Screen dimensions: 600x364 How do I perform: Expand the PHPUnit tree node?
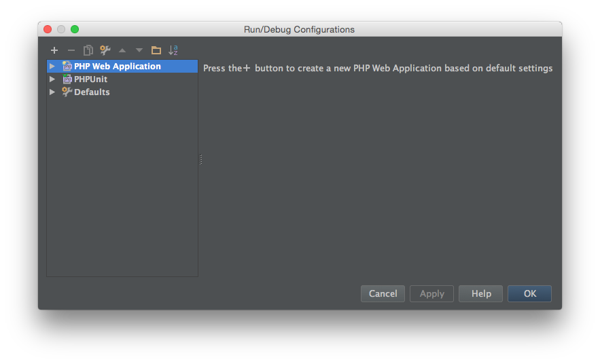[x=52, y=79]
